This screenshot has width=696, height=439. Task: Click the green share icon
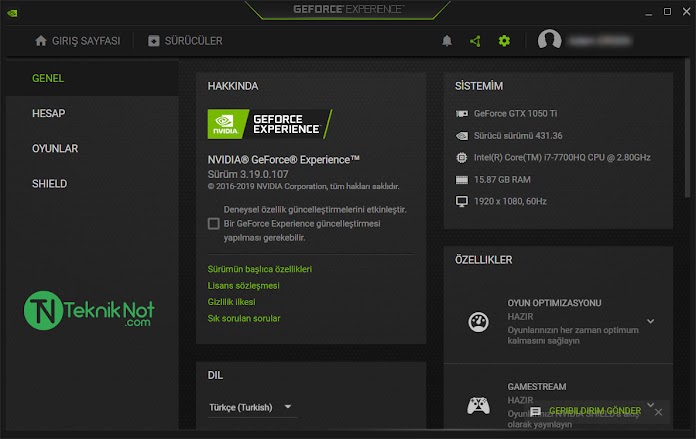coord(475,41)
